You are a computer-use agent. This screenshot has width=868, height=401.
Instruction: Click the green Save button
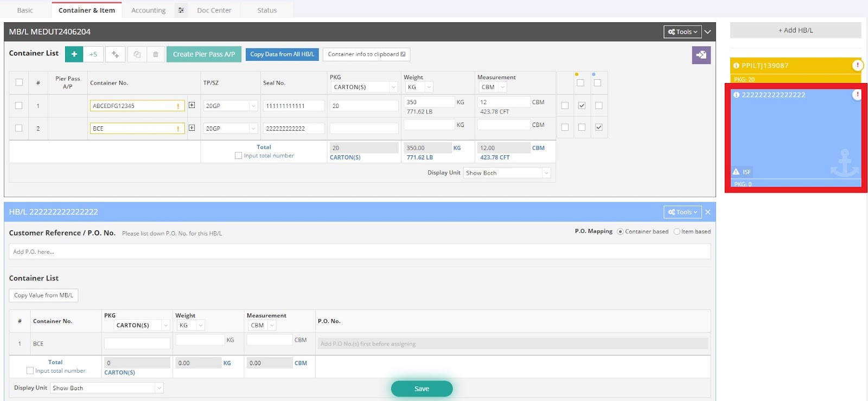point(422,389)
